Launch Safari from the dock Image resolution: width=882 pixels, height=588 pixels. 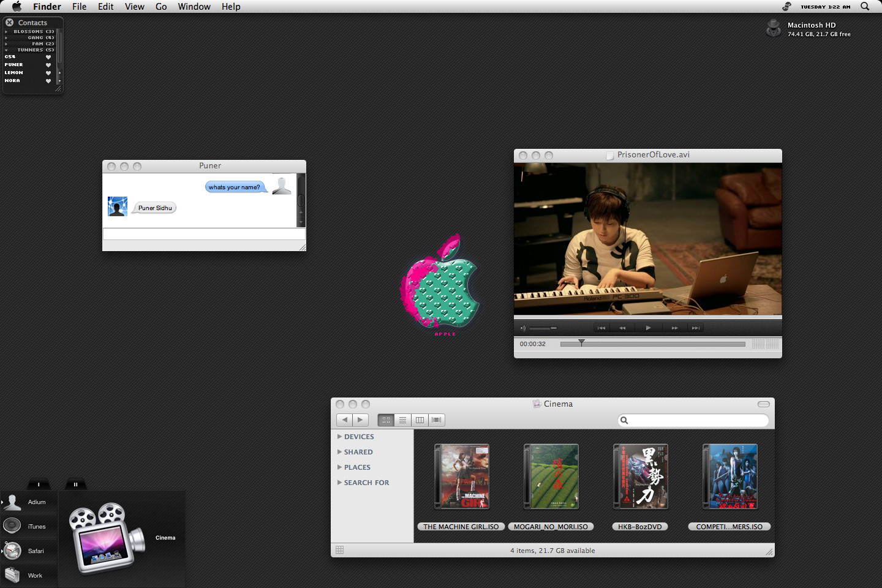coord(12,551)
